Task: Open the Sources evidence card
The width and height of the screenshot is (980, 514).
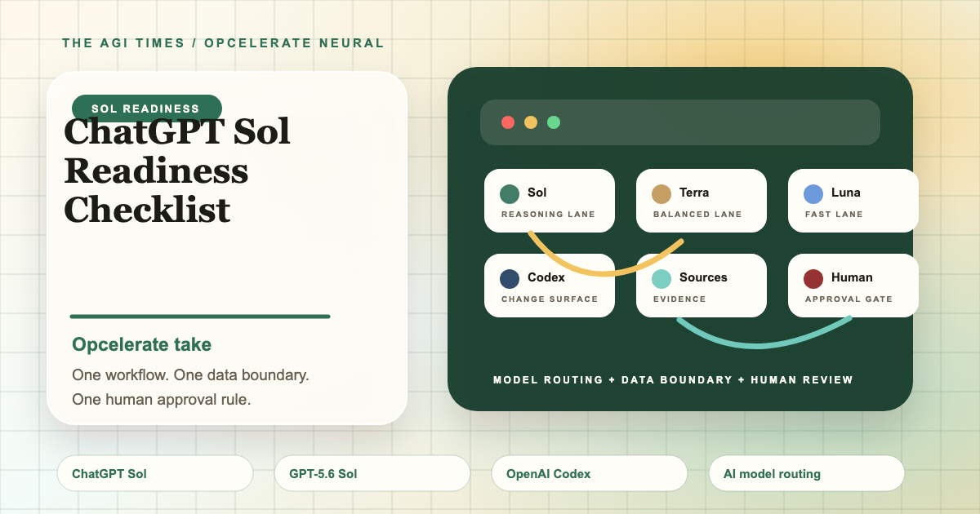Action: [702, 286]
